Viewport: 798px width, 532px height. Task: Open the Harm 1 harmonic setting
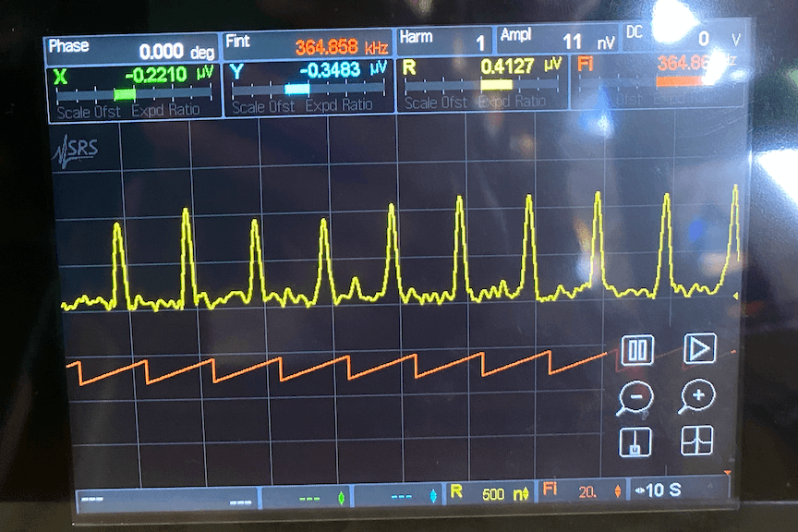pyautogui.click(x=442, y=41)
